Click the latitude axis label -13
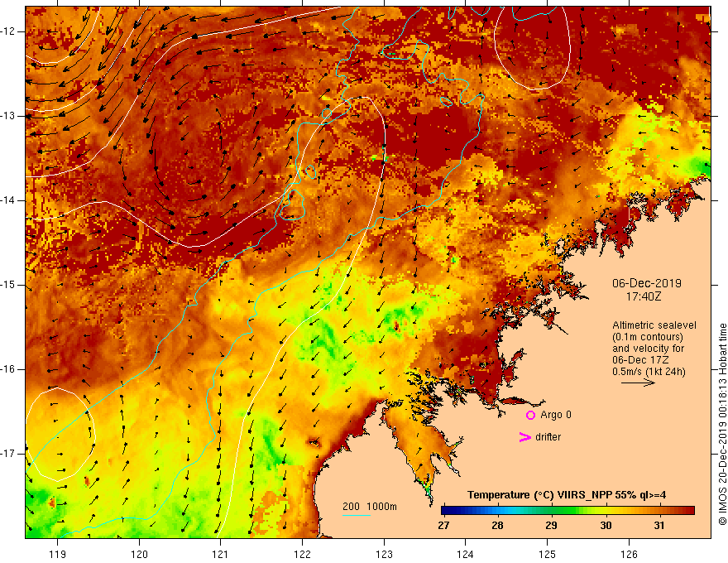 point(8,116)
